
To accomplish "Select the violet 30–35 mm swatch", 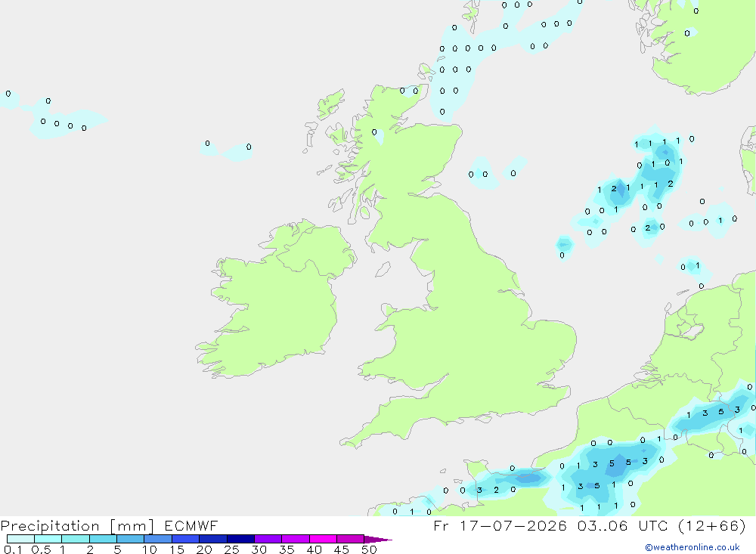I will (268, 539).
